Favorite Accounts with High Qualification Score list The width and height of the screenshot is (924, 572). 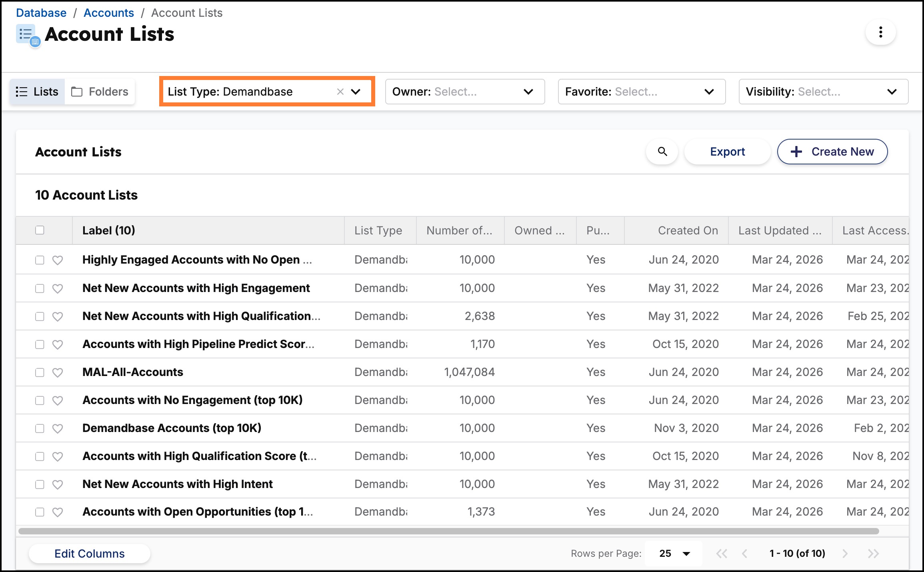coord(58,456)
